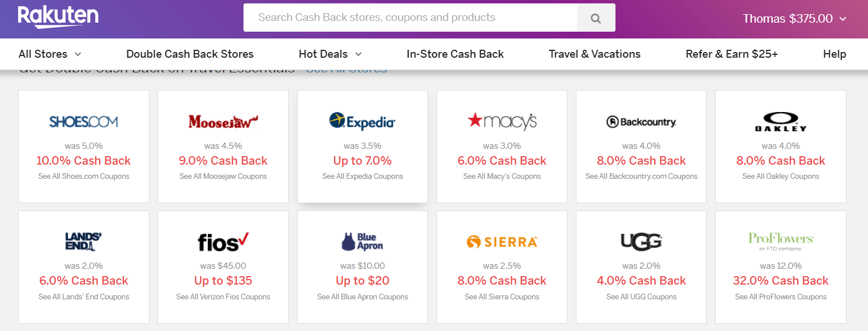Click the UGG brand logo
The image size is (868, 331).
(x=641, y=242)
